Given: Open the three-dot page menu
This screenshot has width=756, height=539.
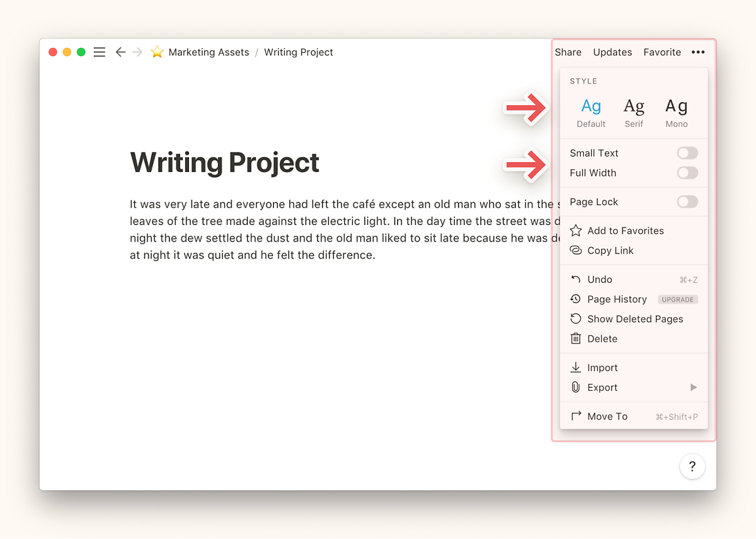Looking at the screenshot, I should [698, 52].
